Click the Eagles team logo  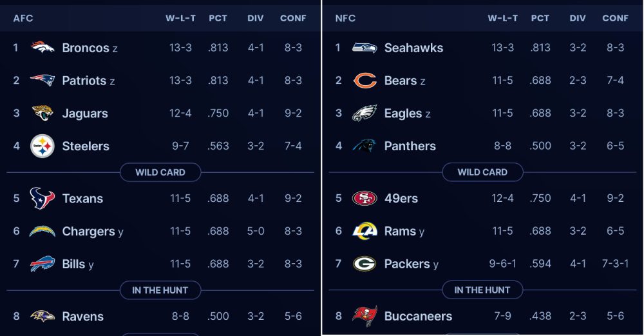[x=365, y=114]
